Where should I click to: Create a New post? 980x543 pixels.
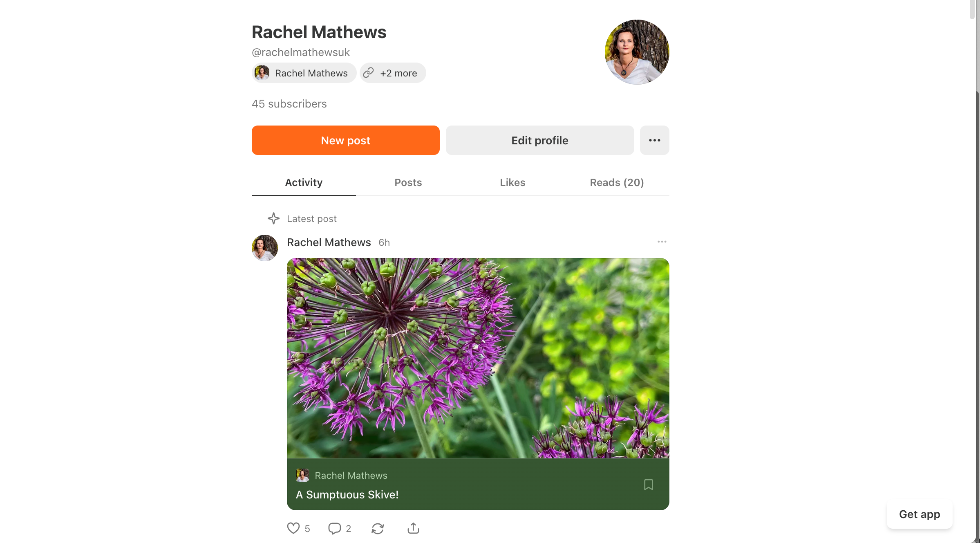click(346, 140)
